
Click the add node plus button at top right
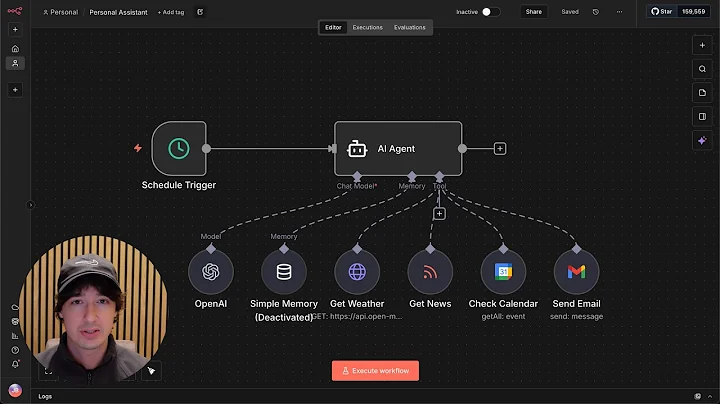click(x=702, y=45)
